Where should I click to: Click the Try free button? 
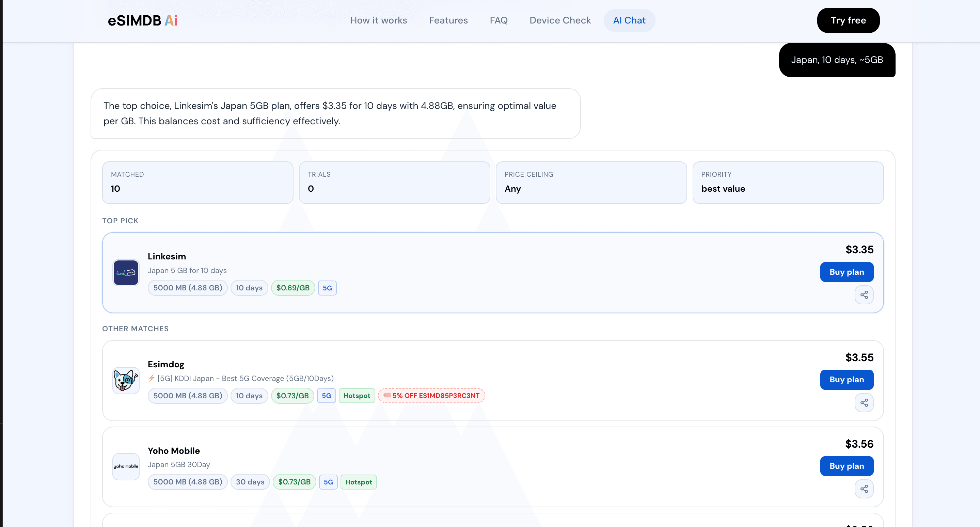[x=848, y=20]
